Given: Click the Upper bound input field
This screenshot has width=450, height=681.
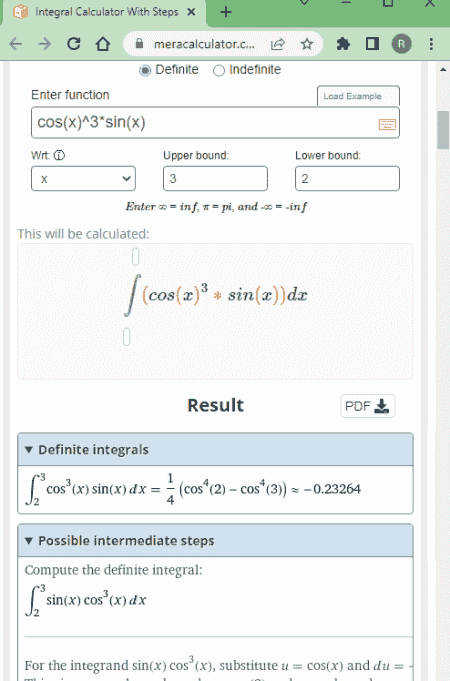Looking at the screenshot, I should click(x=215, y=179).
